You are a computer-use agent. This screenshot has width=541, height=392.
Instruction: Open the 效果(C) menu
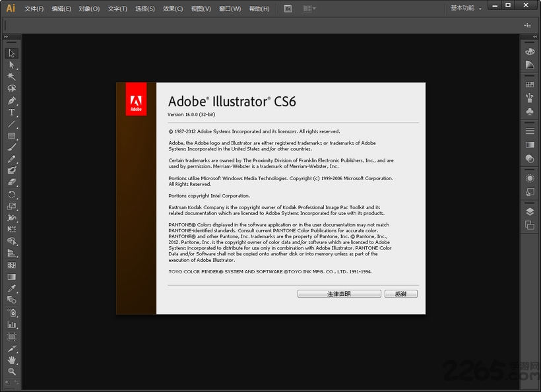coord(173,9)
